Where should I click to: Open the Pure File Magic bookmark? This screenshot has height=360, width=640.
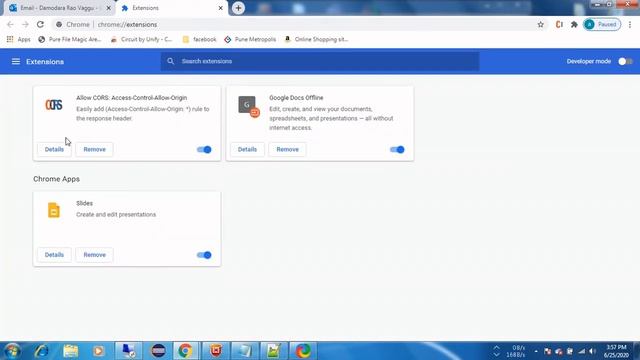coord(69,39)
